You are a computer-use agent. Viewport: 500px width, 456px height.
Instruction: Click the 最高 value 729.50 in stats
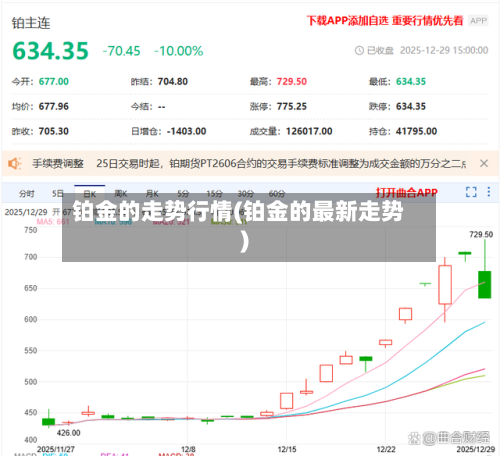click(x=292, y=81)
